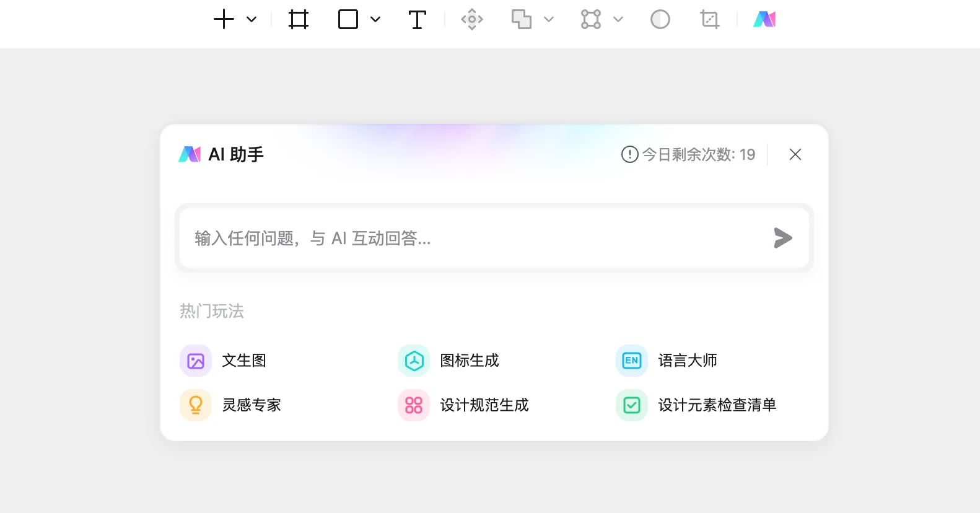Screen dimensions: 980x513
Task: Focus the AI question input field
Action: point(494,238)
